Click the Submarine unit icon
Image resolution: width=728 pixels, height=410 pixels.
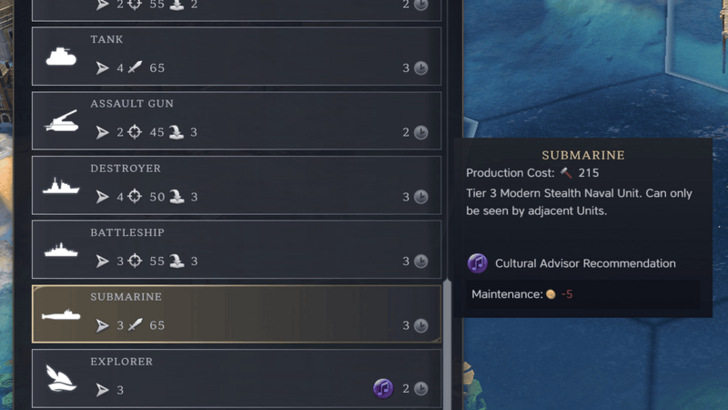61,315
